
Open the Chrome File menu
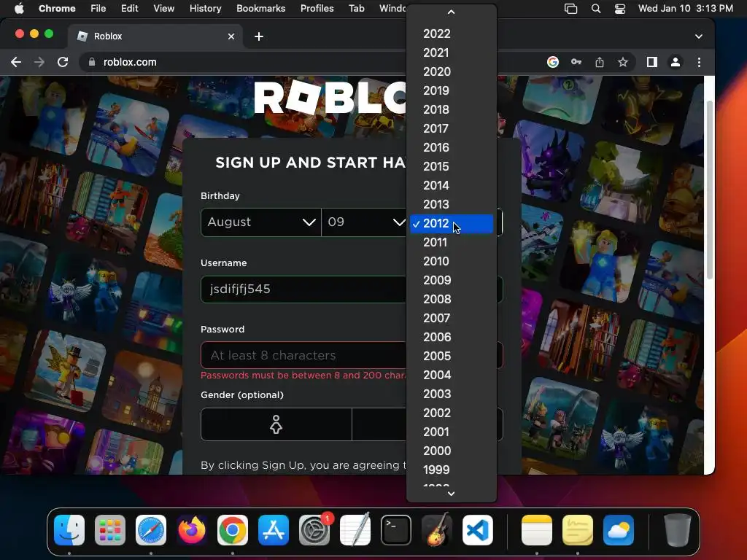pyautogui.click(x=98, y=9)
